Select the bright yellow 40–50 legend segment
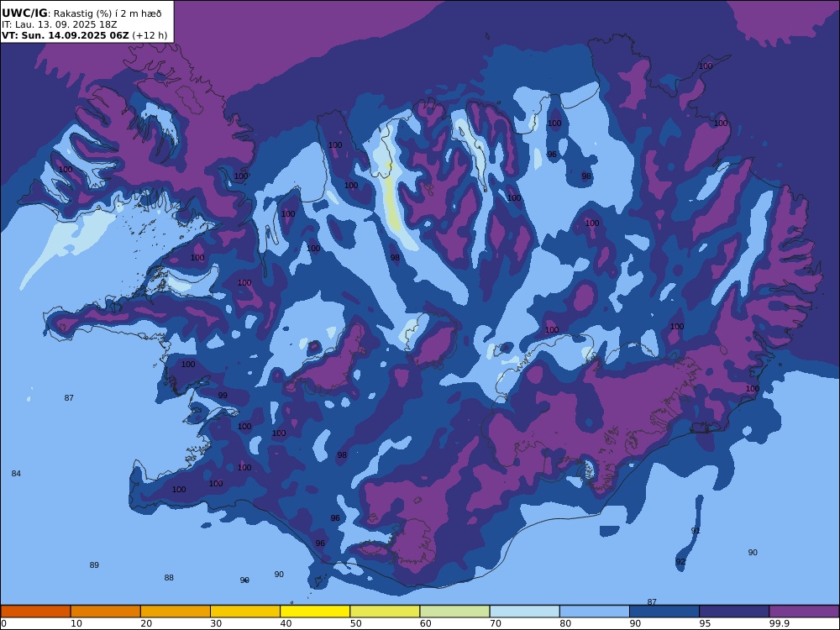Screen dimensions: 840x630 click(315, 612)
